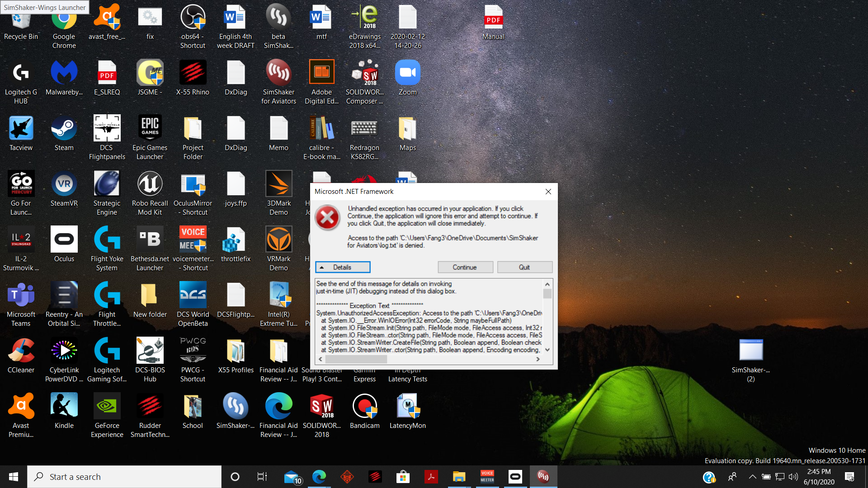Image resolution: width=868 pixels, height=488 pixels.
Task: Select the DCS-BIOS Hub desktop icon
Action: point(150,361)
